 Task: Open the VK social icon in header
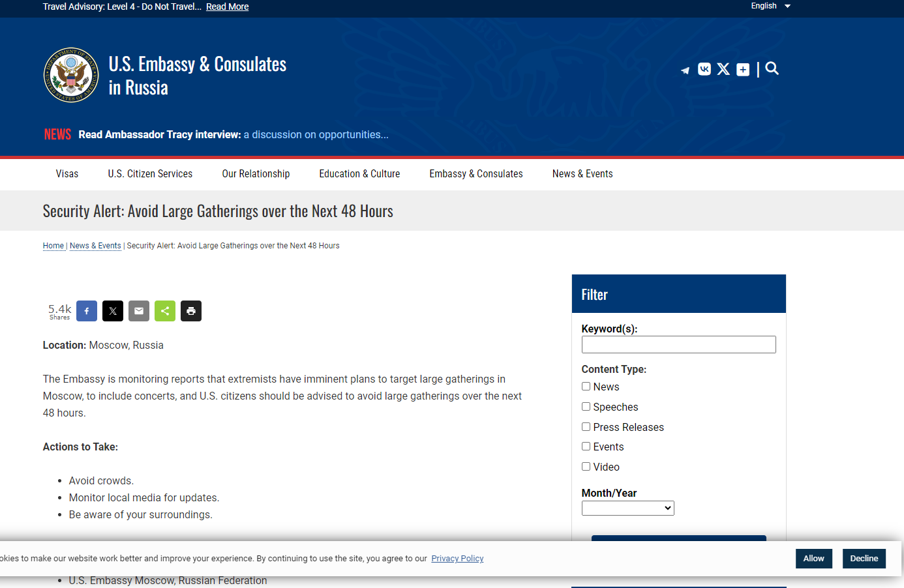[x=704, y=69]
